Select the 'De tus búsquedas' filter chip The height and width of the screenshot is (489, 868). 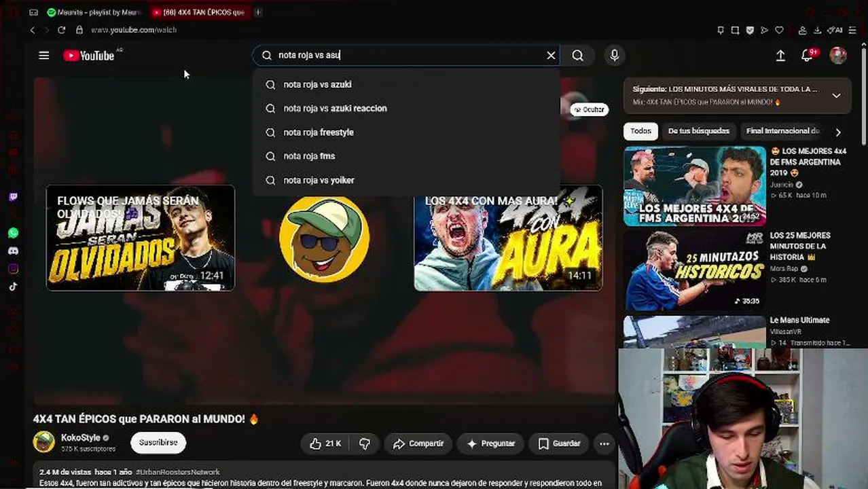(698, 131)
